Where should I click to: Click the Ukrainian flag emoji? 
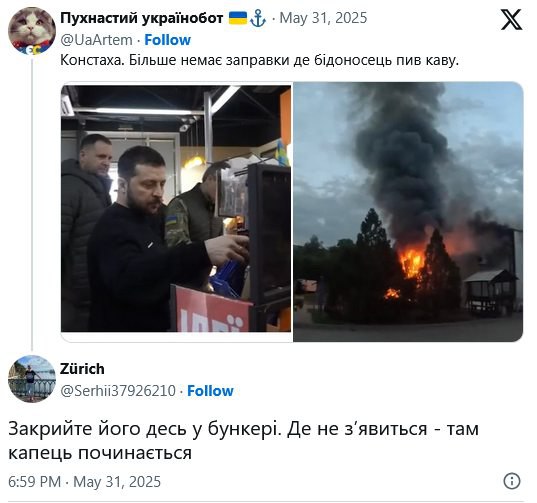coord(238,18)
